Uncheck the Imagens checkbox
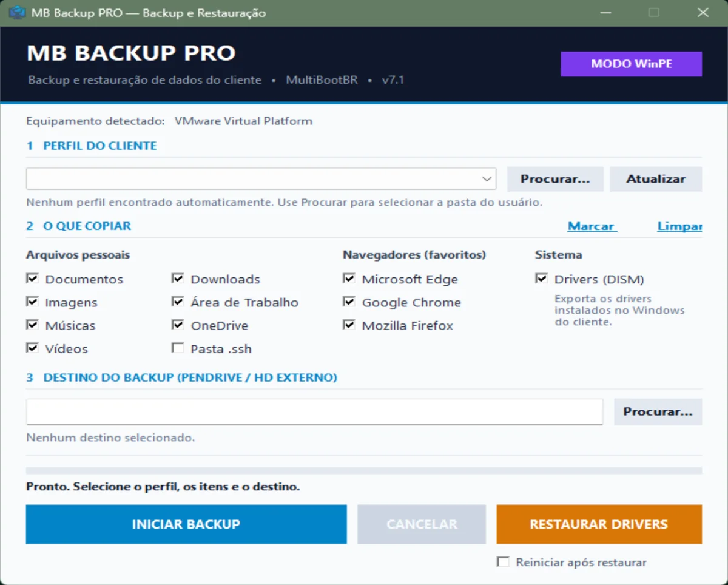Screen dimensions: 728x585 pos(32,302)
